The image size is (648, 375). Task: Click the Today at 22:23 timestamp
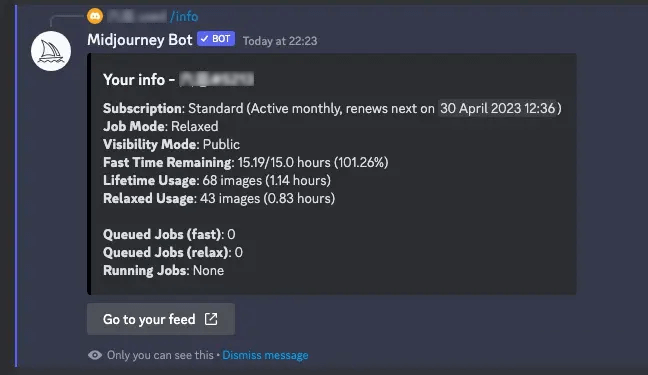[280, 41]
